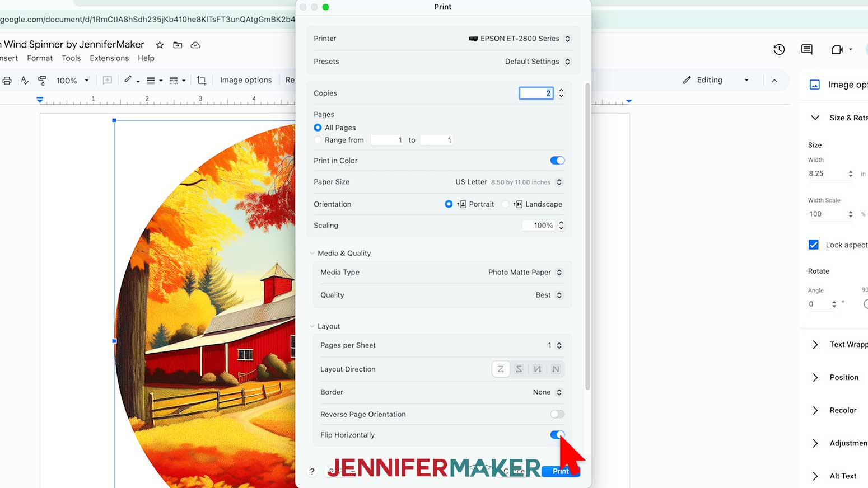Collapse the Layout section
The image size is (868, 488).
312,326
